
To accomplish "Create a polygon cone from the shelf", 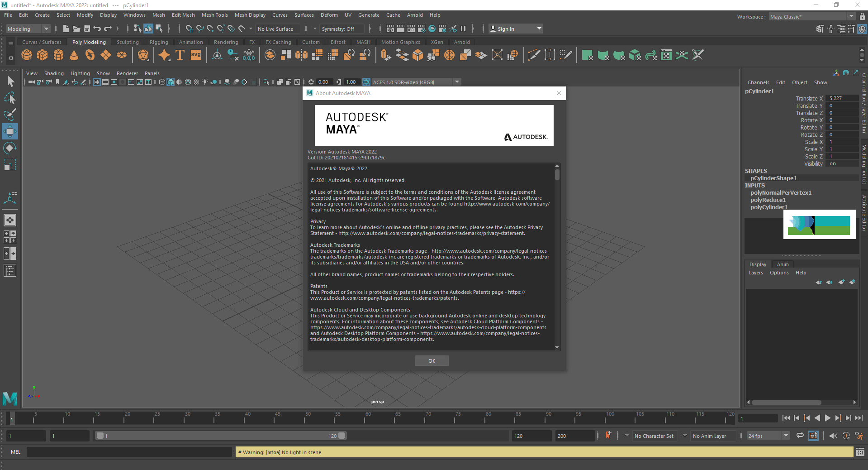I will pos(74,55).
